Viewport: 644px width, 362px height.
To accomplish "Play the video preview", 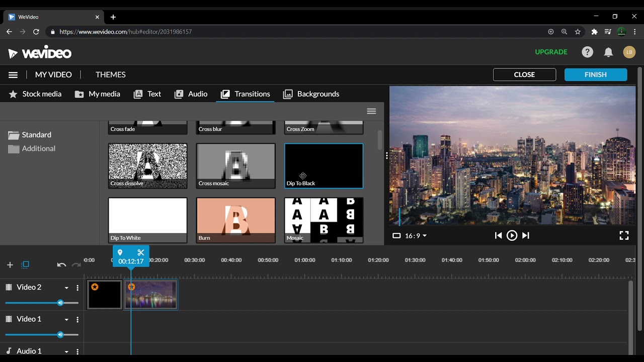I will 512,235.
